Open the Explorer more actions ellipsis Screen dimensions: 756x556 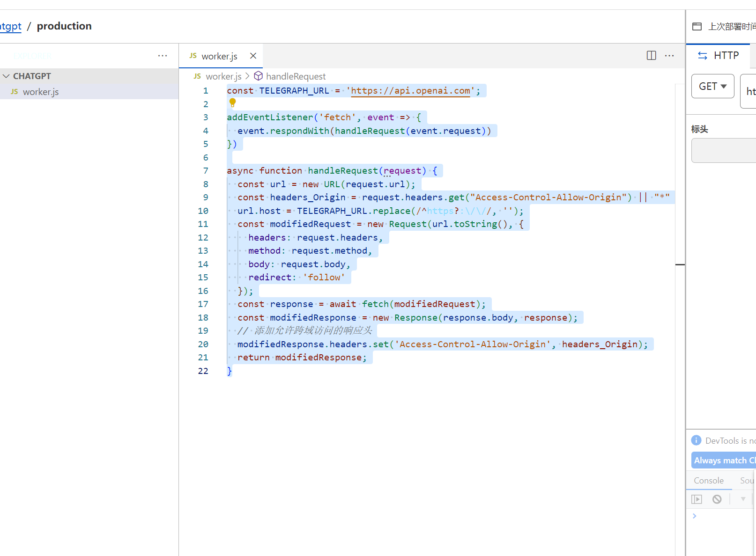[163, 55]
